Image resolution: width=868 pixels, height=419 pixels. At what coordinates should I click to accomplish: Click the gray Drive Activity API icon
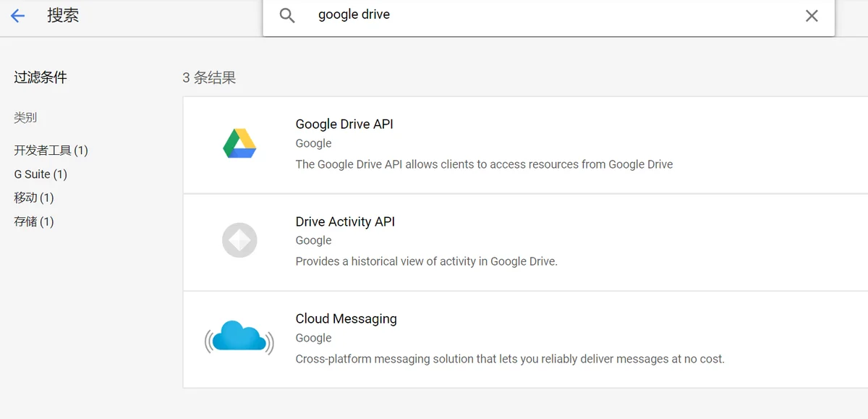(239, 240)
